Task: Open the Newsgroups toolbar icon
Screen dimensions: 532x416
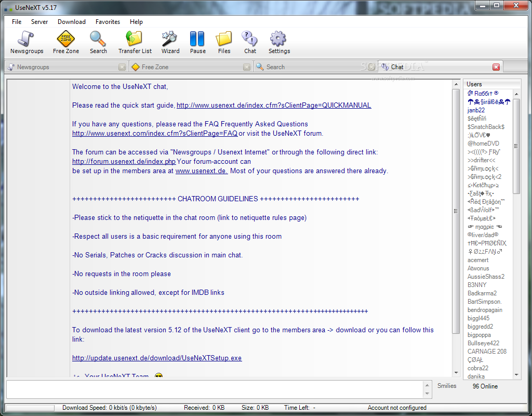Action: point(26,43)
